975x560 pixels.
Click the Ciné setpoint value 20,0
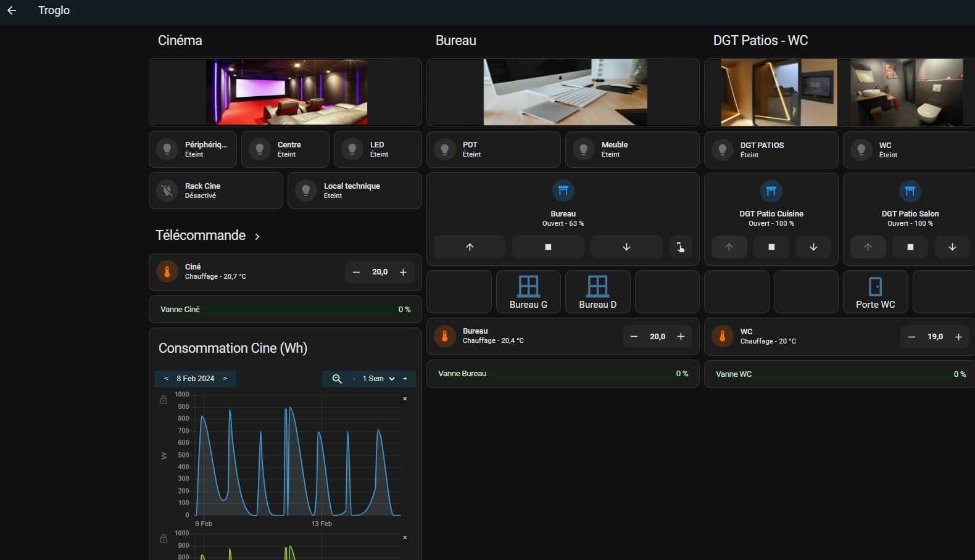[x=380, y=272]
